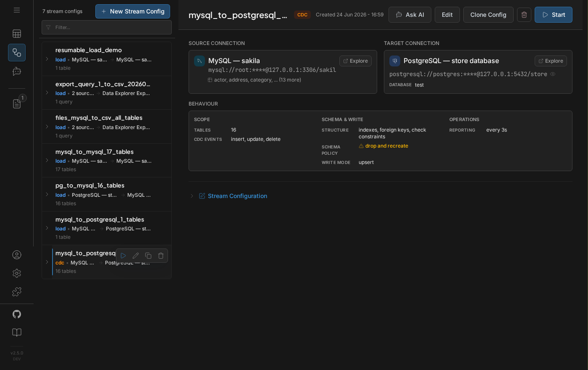Click New Stream Config button
588x370 pixels.
click(x=133, y=11)
